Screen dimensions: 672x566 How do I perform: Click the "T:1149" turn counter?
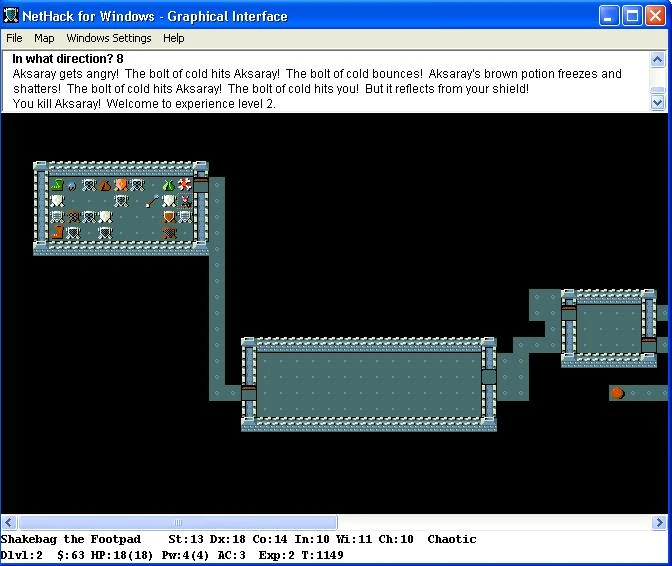pos(322,555)
